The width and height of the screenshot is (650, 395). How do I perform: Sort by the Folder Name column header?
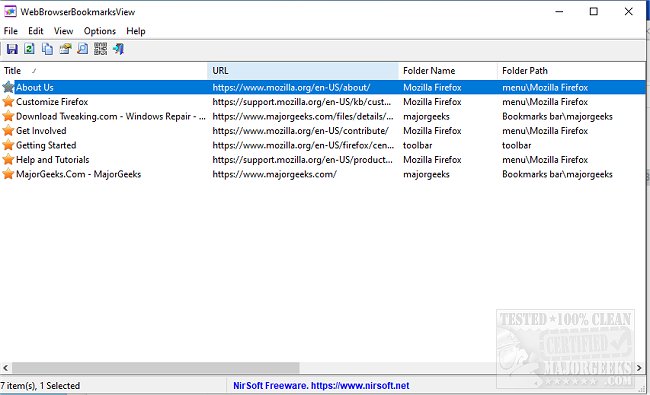click(448, 71)
